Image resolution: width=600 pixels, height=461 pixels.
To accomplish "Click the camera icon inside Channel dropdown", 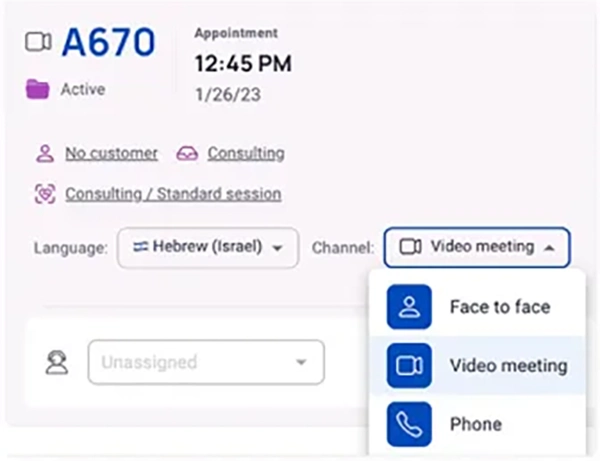I will pos(410,247).
